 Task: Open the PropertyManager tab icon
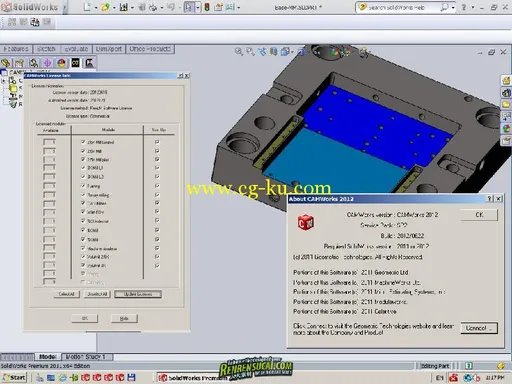(x=19, y=63)
